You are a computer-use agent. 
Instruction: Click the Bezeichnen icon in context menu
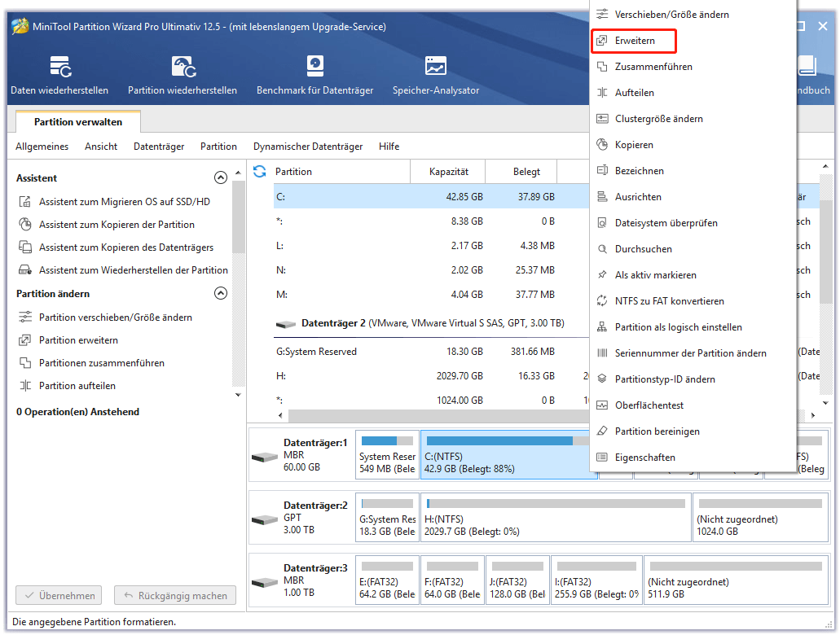[x=602, y=171]
